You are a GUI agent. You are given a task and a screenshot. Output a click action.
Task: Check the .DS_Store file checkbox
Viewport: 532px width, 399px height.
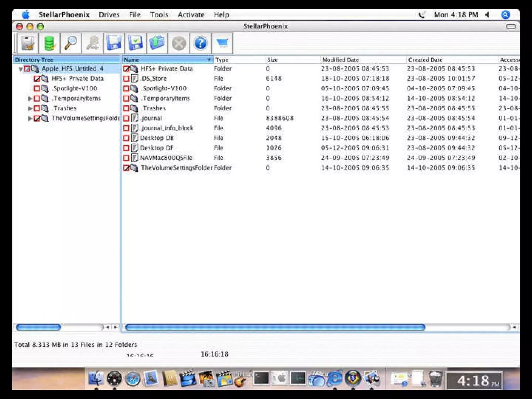click(126, 78)
